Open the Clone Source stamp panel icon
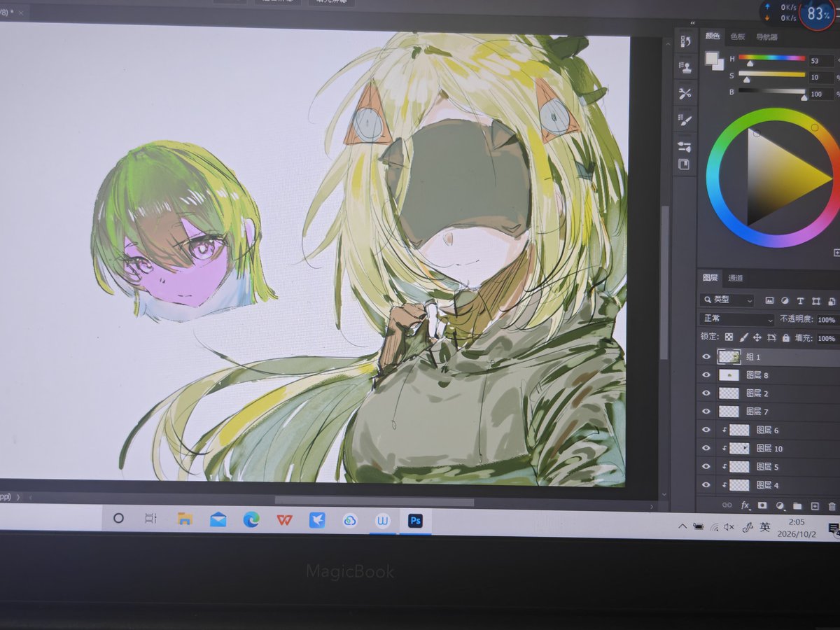This screenshot has height=630, width=840. [685, 67]
